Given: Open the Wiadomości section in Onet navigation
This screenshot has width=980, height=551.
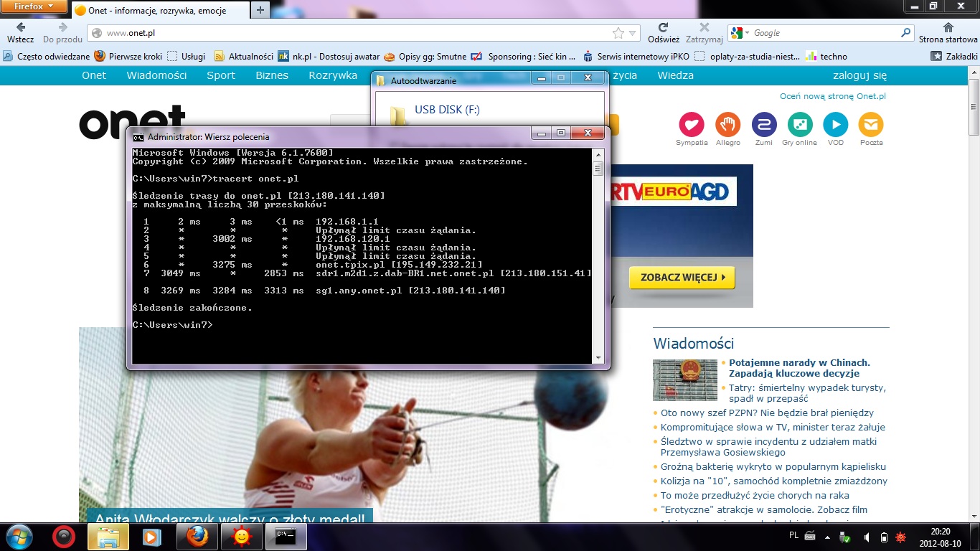Looking at the screenshot, I should [156, 75].
